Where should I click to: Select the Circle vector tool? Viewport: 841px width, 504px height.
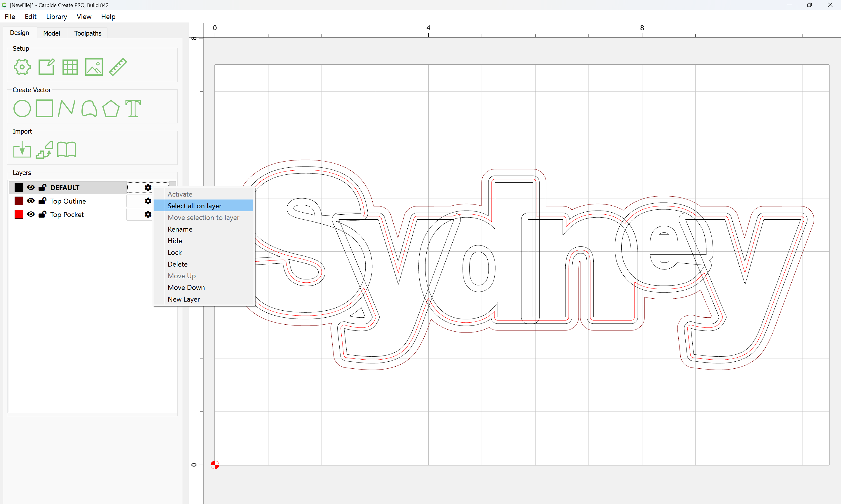click(22, 109)
